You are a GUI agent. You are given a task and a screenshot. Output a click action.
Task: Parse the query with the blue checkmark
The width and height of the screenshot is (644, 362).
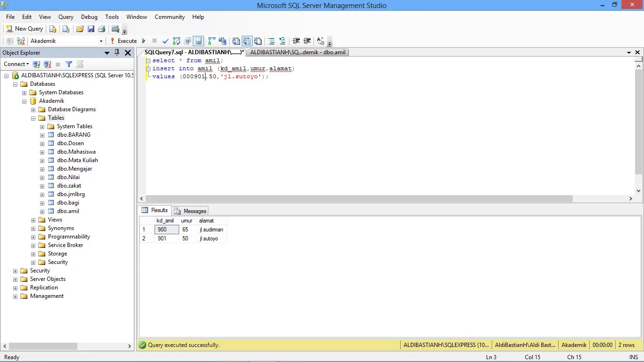(165, 41)
